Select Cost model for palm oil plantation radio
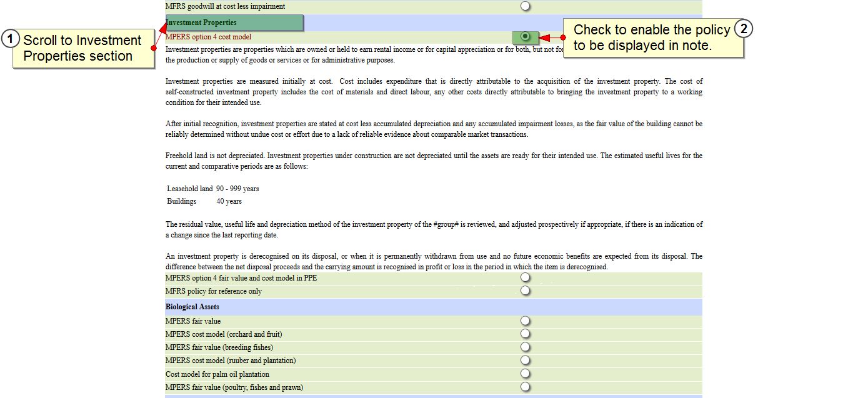Image resolution: width=868 pixels, height=398 pixels. click(x=525, y=374)
